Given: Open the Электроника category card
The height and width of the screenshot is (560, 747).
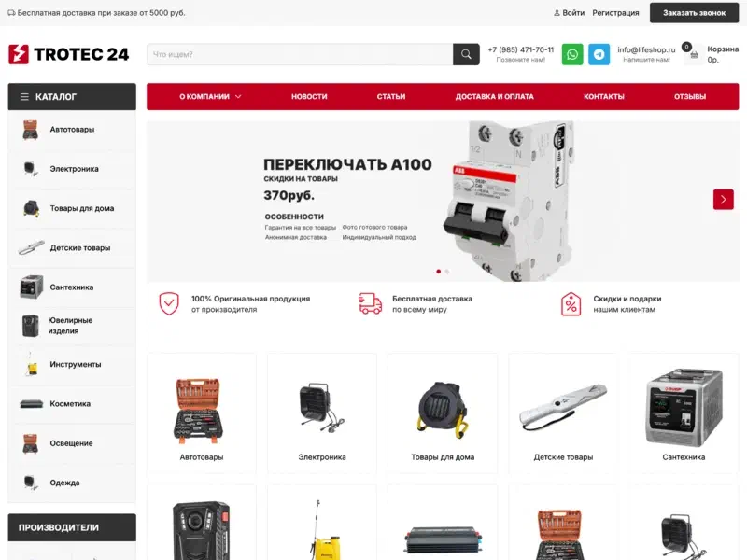Looking at the screenshot, I should [322, 413].
